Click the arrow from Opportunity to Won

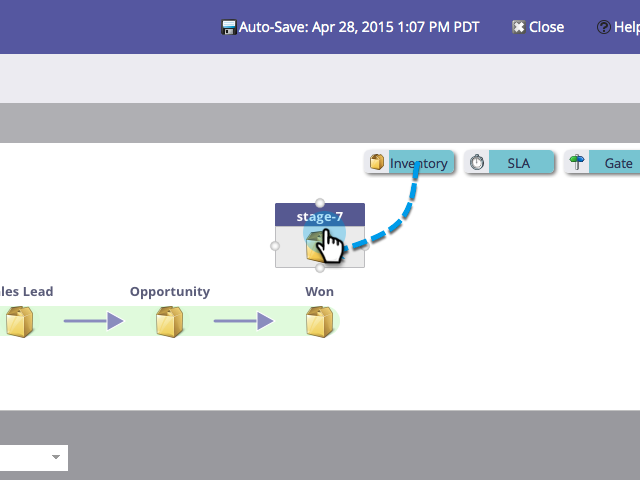pos(244,321)
